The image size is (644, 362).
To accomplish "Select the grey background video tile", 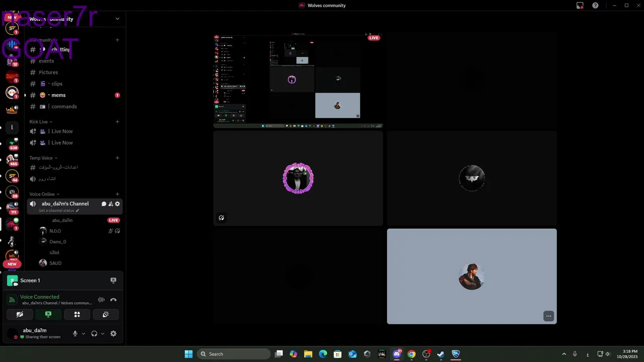I will (472, 277).
